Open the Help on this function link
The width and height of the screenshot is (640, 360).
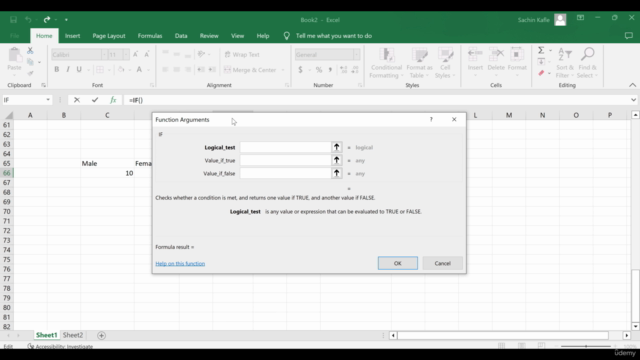(180, 264)
